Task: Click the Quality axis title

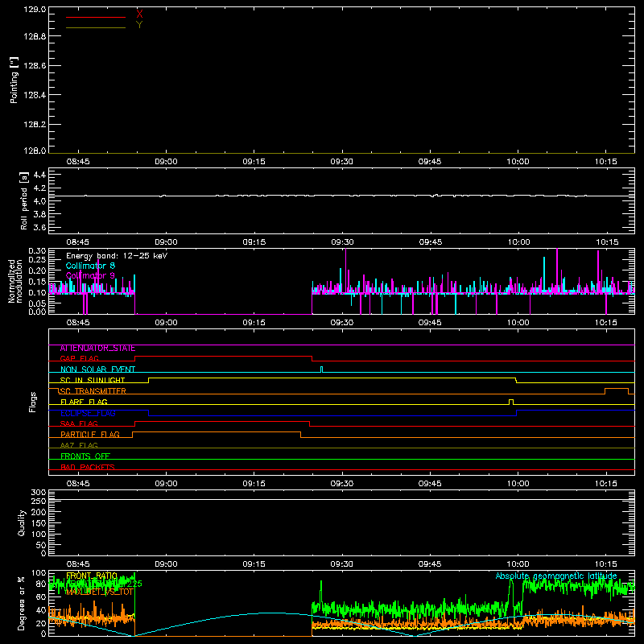Action: (22, 522)
